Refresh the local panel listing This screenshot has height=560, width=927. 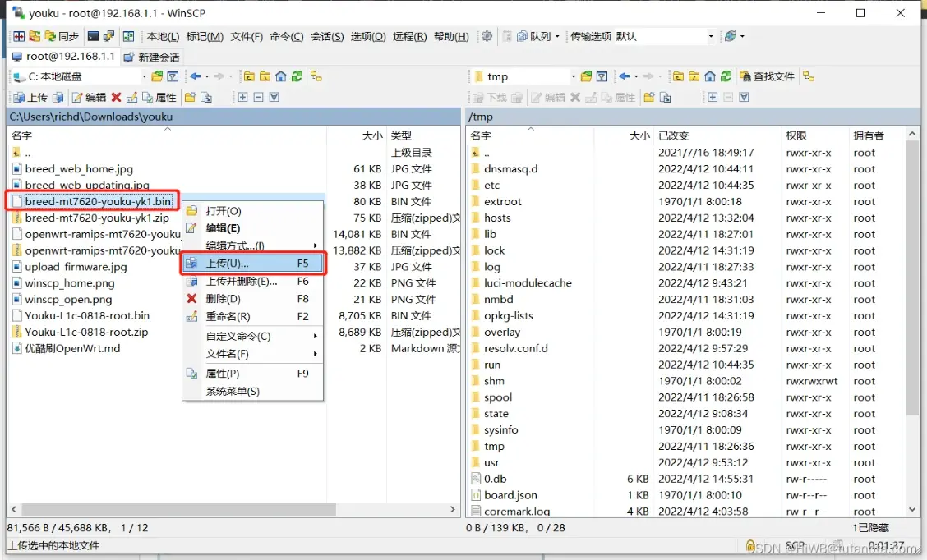[x=297, y=77]
